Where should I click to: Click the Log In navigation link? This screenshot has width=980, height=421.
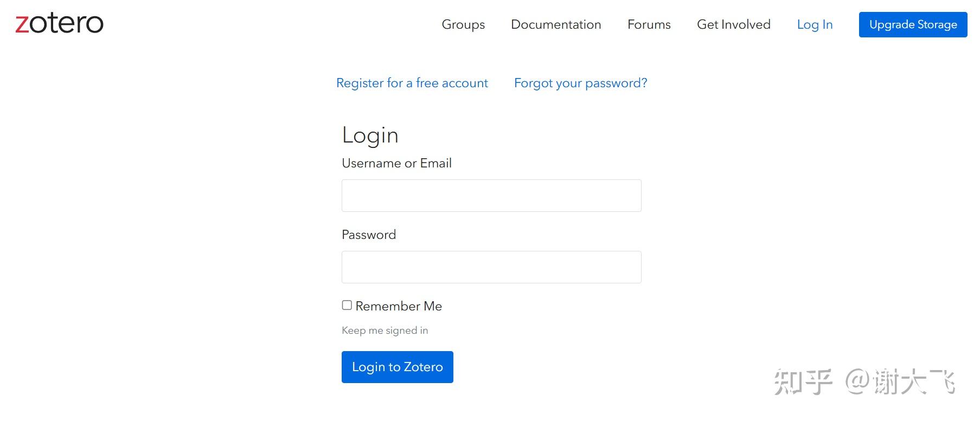815,24
